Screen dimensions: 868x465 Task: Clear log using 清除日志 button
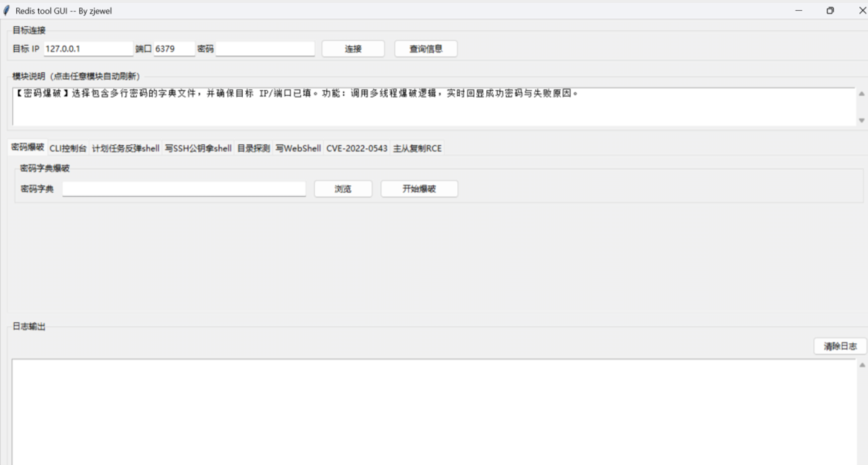tap(840, 346)
